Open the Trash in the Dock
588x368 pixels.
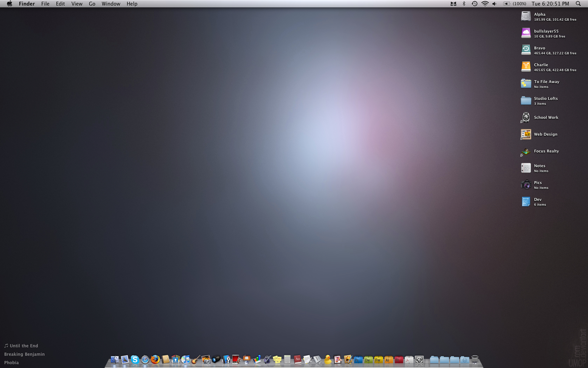coord(475,359)
